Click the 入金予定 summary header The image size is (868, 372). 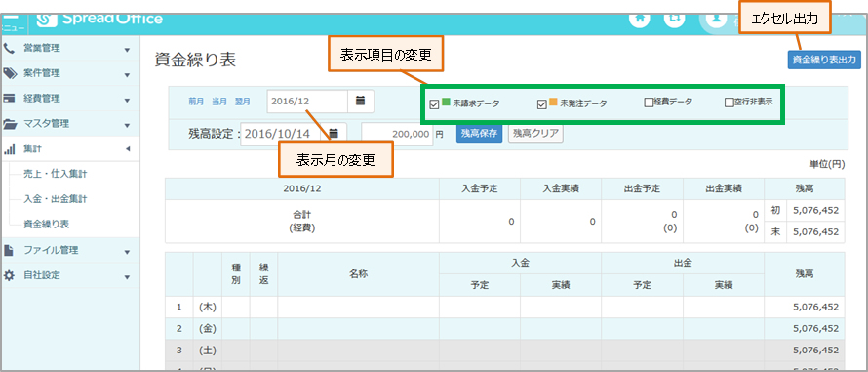[x=480, y=188]
